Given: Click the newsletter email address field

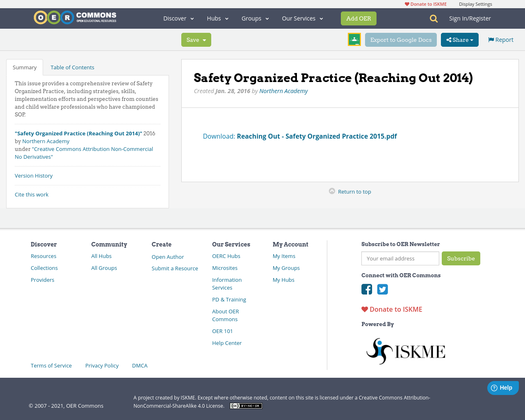Looking at the screenshot, I should 400,258.
